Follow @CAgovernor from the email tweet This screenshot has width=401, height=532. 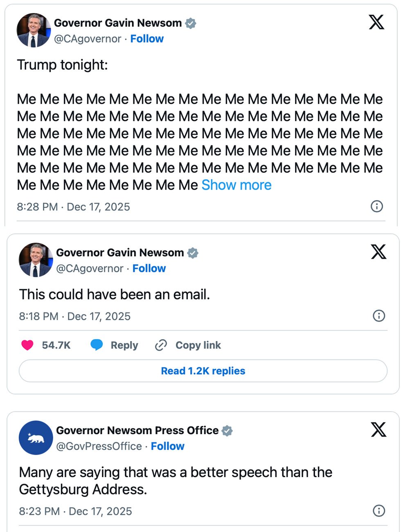(149, 269)
